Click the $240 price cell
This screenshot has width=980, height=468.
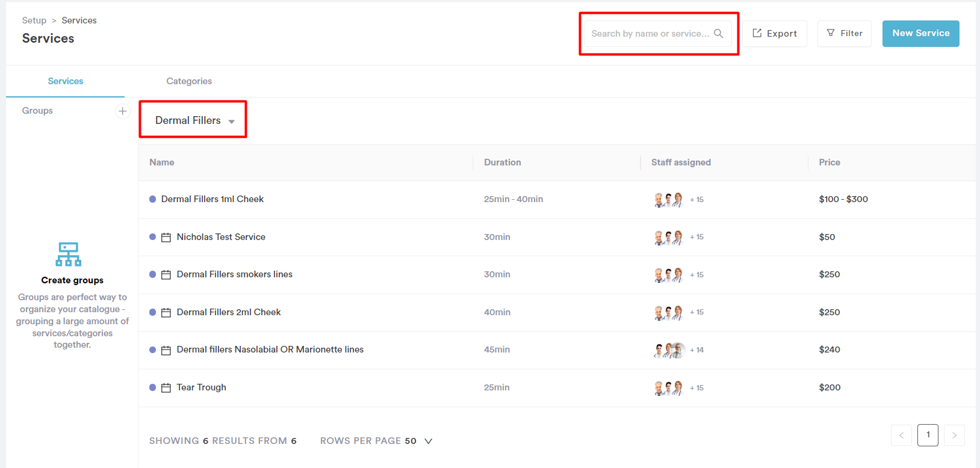point(830,349)
